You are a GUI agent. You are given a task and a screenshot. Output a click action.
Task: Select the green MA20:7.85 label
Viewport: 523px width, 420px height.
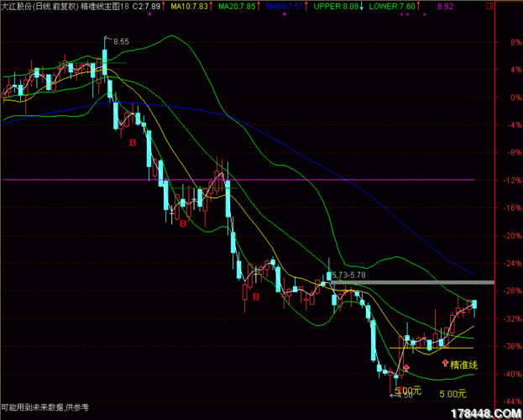click(x=238, y=6)
